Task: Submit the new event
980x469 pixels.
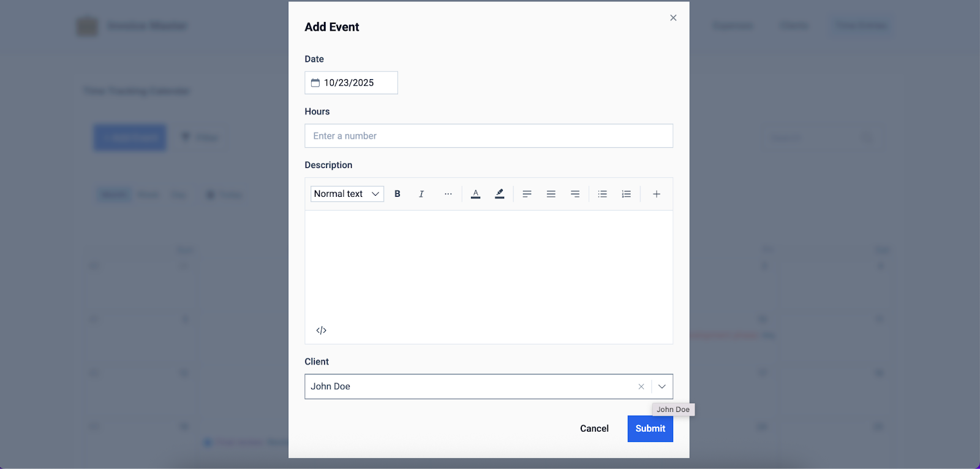Action: tap(650, 429)
